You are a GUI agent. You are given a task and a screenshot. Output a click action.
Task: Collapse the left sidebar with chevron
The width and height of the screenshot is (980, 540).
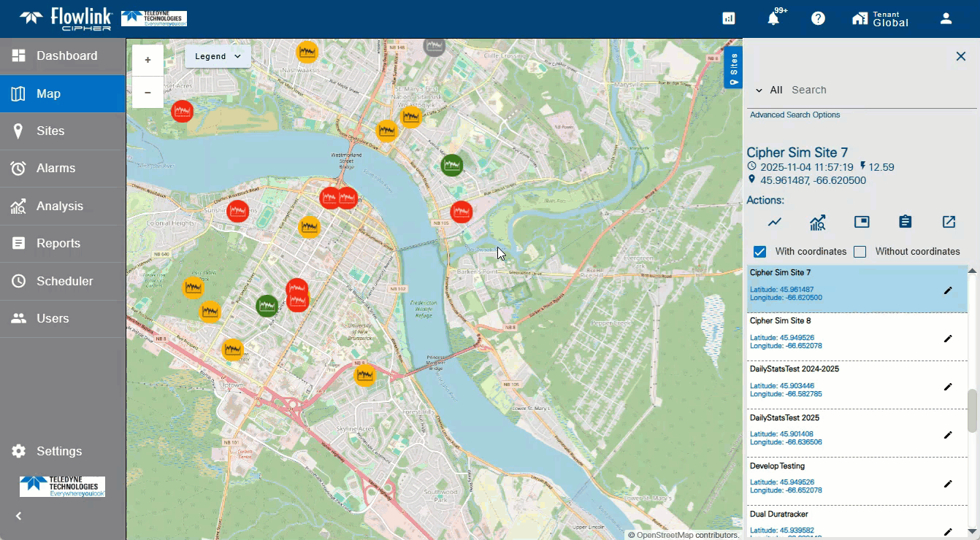coord(19,516)
